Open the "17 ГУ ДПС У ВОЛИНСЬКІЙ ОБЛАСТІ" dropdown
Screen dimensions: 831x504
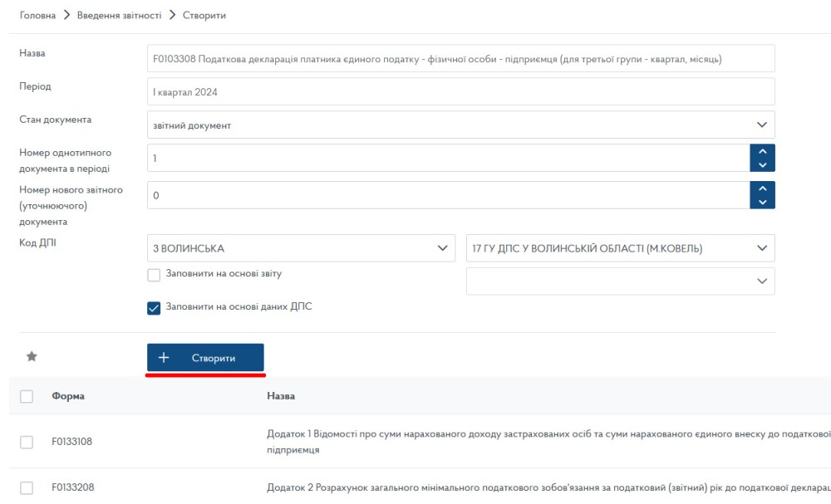coord(620,248)
